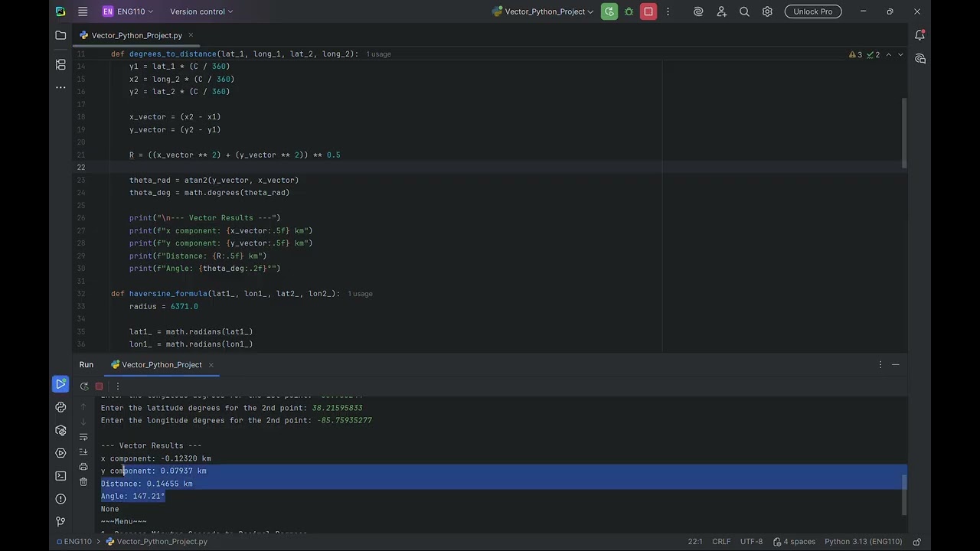
Task: Open the Structure tool window
Action: [x=60, y=64]
